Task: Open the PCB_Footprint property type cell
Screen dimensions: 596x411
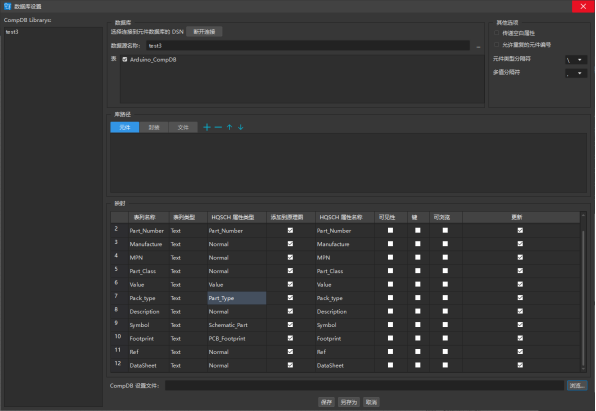Action: [236, 338]
